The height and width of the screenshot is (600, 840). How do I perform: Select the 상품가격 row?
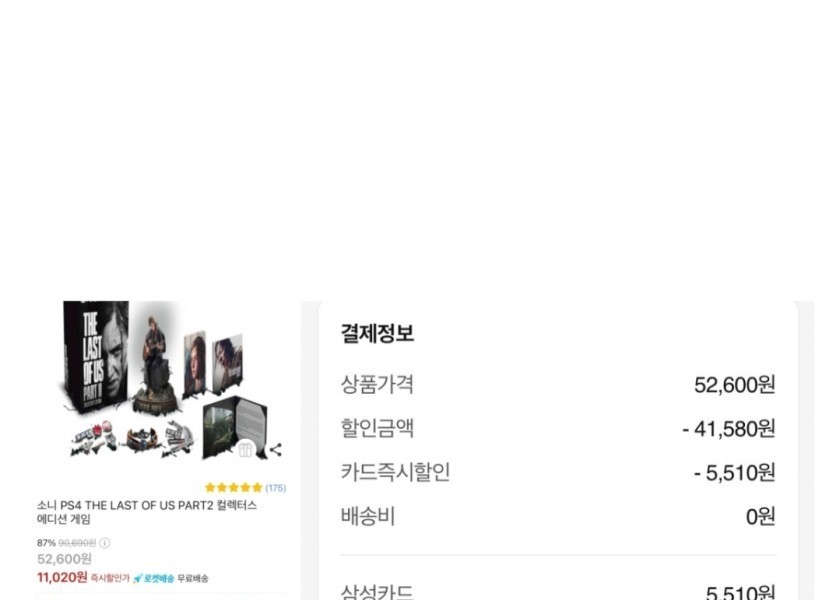(558, 385)
